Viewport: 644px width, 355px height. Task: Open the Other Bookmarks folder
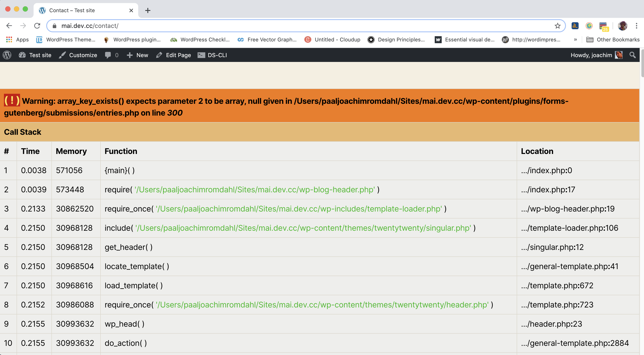(613, 39)
